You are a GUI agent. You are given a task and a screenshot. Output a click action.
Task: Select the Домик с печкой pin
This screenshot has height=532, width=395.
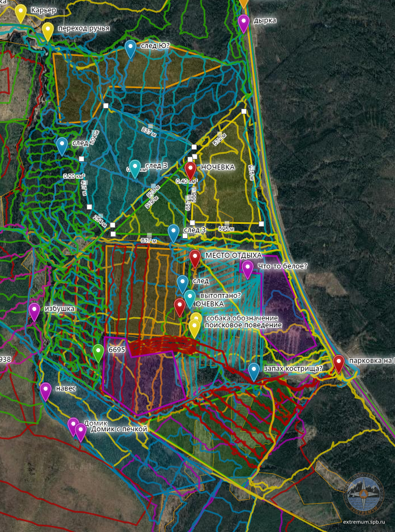[80, 431]
